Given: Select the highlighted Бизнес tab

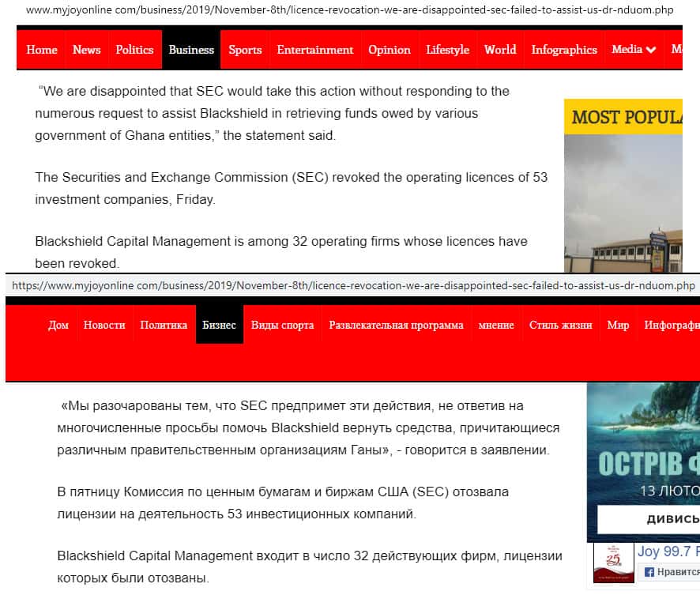Looking at the screenshot, I should tap(219, 325).
